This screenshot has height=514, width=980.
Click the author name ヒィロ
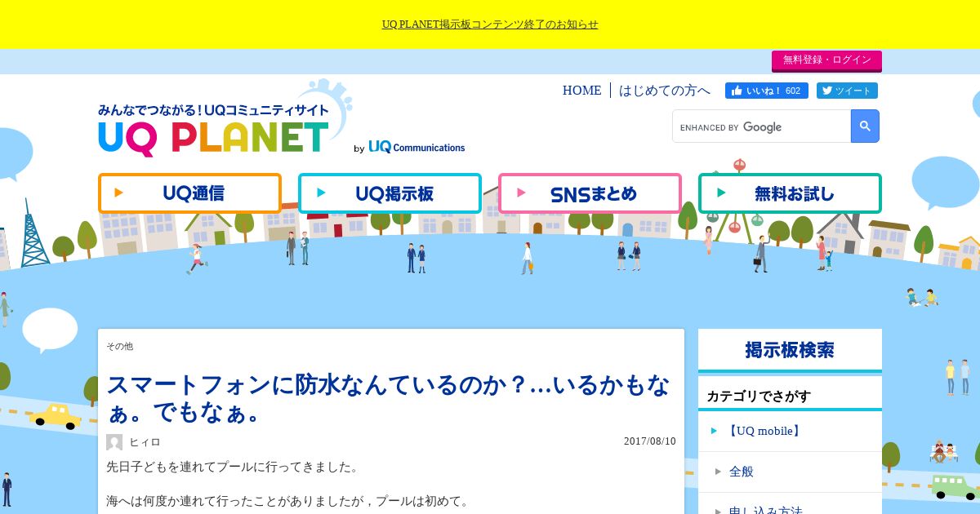145,442
